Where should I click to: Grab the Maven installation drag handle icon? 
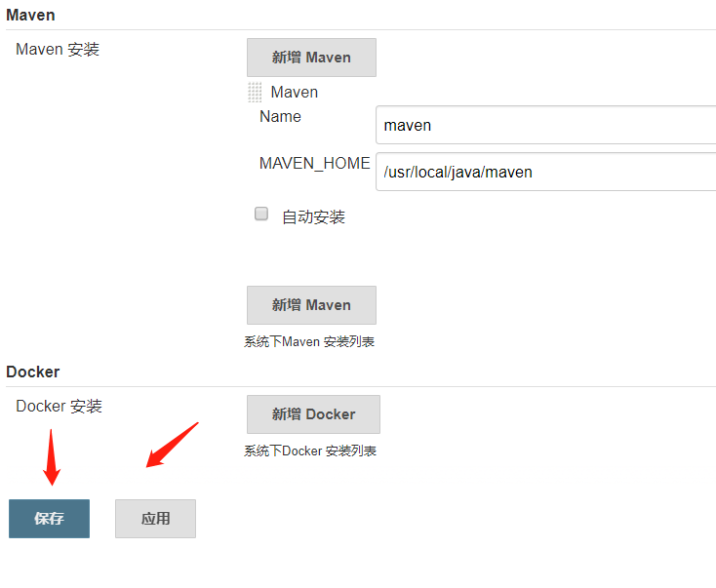(x=255, y=93)
